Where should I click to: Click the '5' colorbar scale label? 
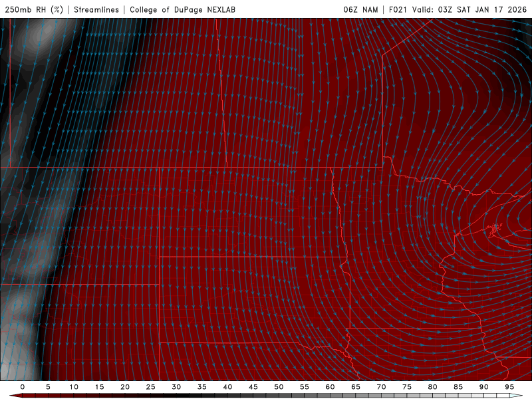pyautogui.click(x=48, y=387)
